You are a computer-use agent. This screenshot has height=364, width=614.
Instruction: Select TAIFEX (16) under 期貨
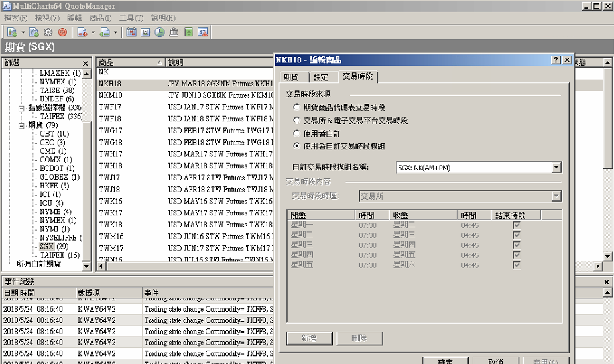pyautogui.click(x=60, y=255)
